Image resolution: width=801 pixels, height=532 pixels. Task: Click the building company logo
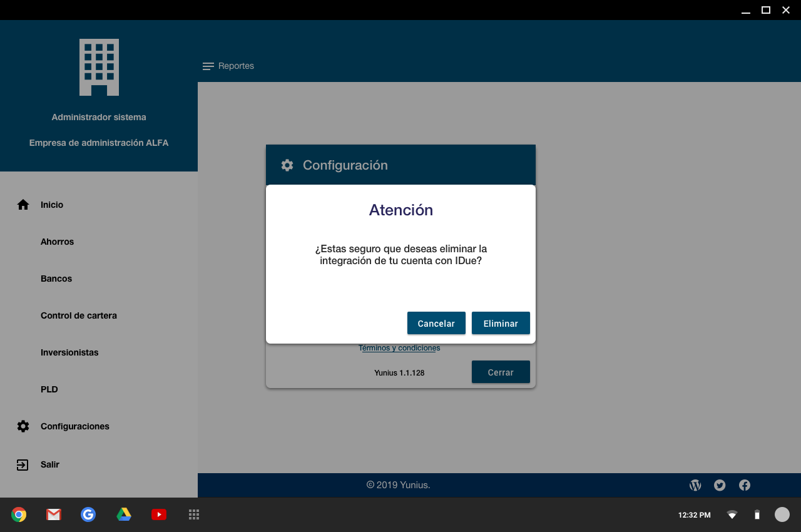point(99,67)
